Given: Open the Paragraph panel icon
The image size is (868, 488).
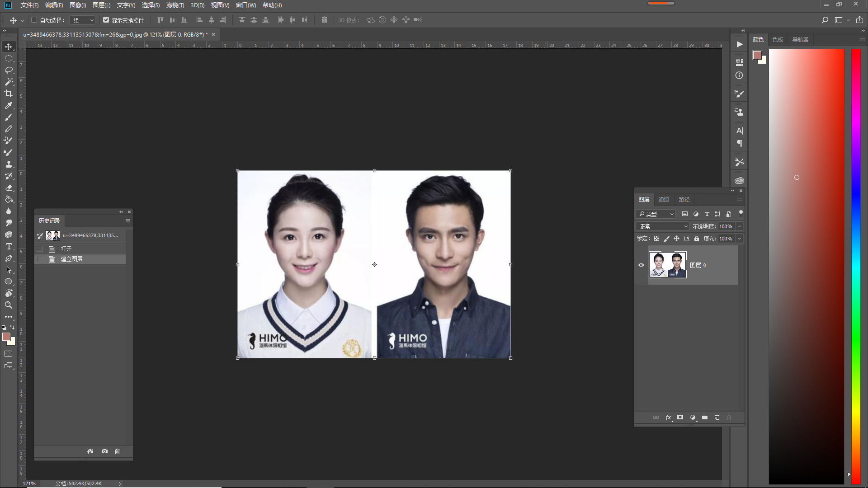Looking at the screenshot, I should tap(739, 144).
